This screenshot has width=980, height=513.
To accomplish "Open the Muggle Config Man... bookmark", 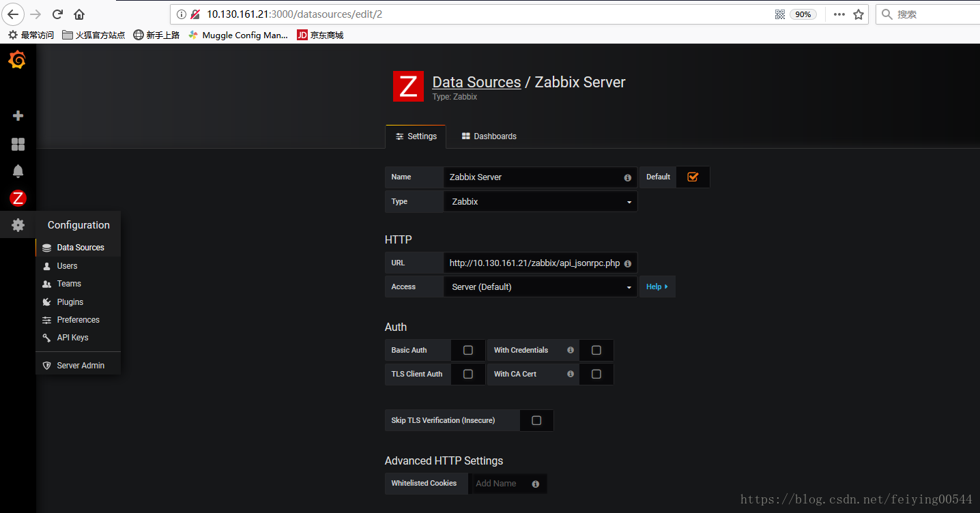I will click(x=238, y=35).
